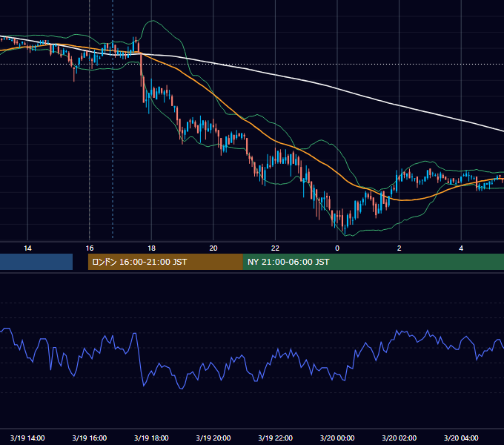
Task: Click the 4 hour label on price chart axis
Action: [461, 248]
